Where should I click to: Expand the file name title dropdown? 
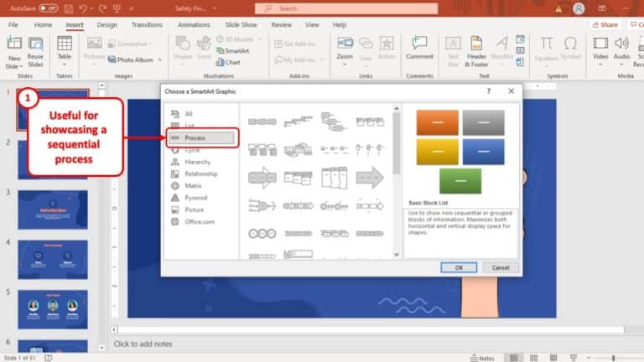[215, 8]
